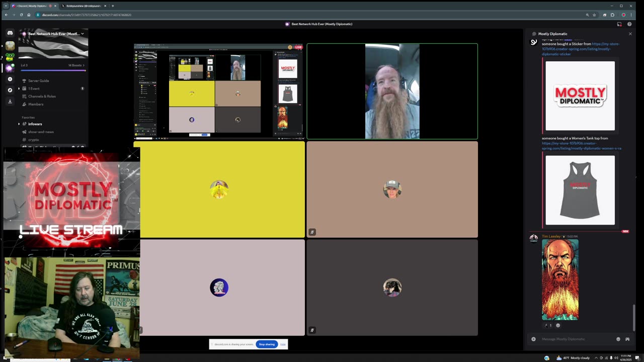The image size is (644, 362).
Task: Open the browser zoom magnifier icon
Action: click(587, 15)
